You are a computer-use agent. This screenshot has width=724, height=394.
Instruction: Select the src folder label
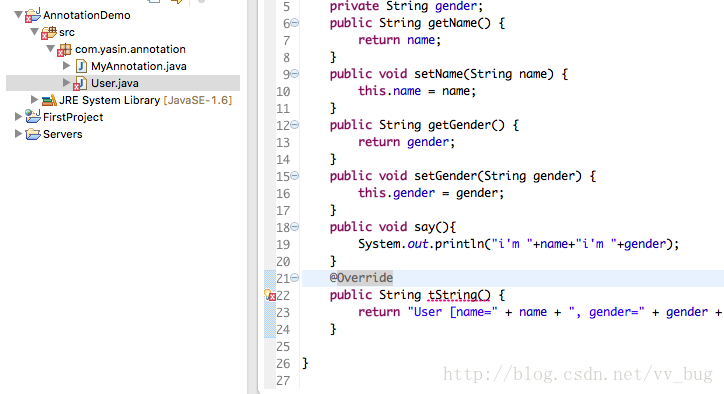(x=67, y=32)
